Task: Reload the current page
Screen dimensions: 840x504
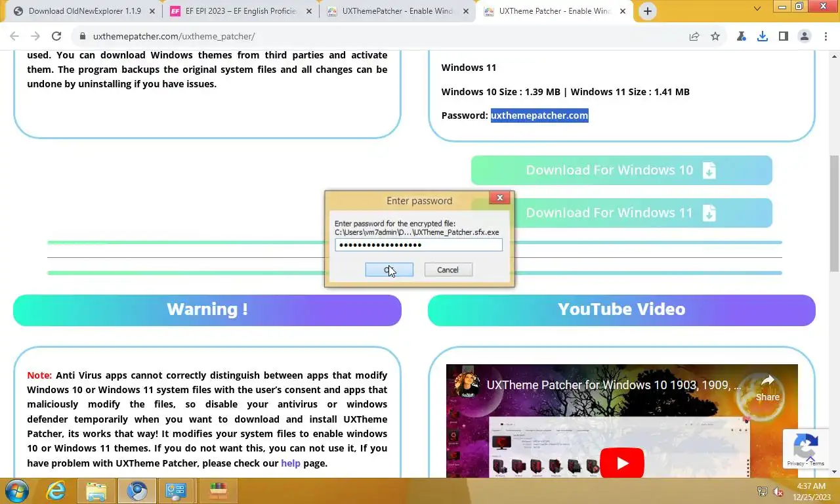Action: point(56,37)
